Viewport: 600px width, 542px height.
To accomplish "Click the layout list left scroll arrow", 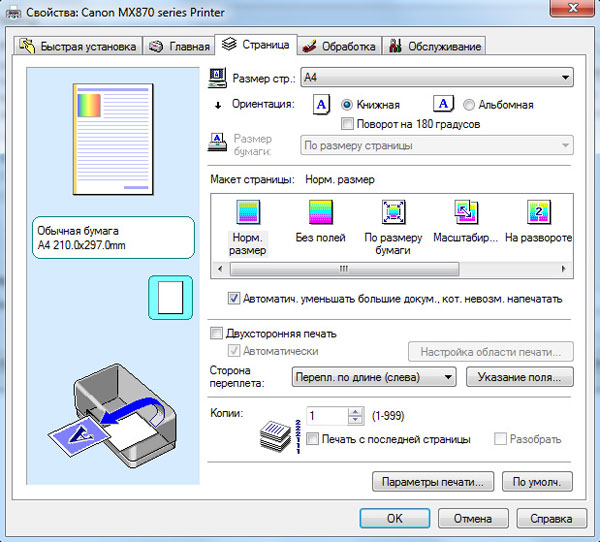I will click(220, 269).
